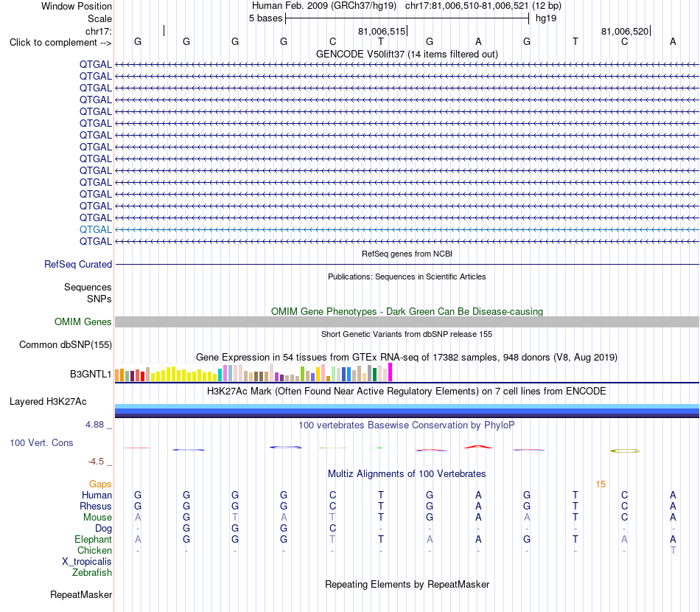Click the magenta bar in B3GNTL1 expression chart
The image size is (700, 612).
click(x=391, y=372)
